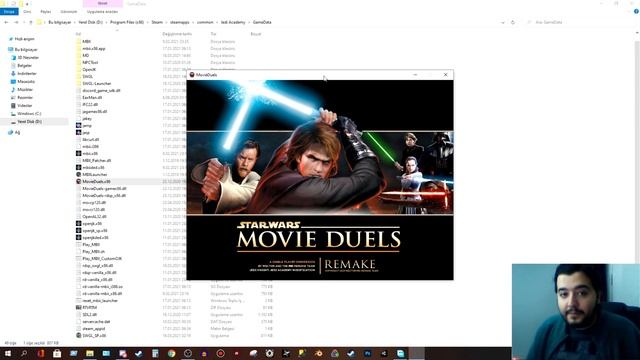Click the red record icon on taskbar
This screenshot has width=640, height=360.
pyautogui.click(x=220, y=353)
